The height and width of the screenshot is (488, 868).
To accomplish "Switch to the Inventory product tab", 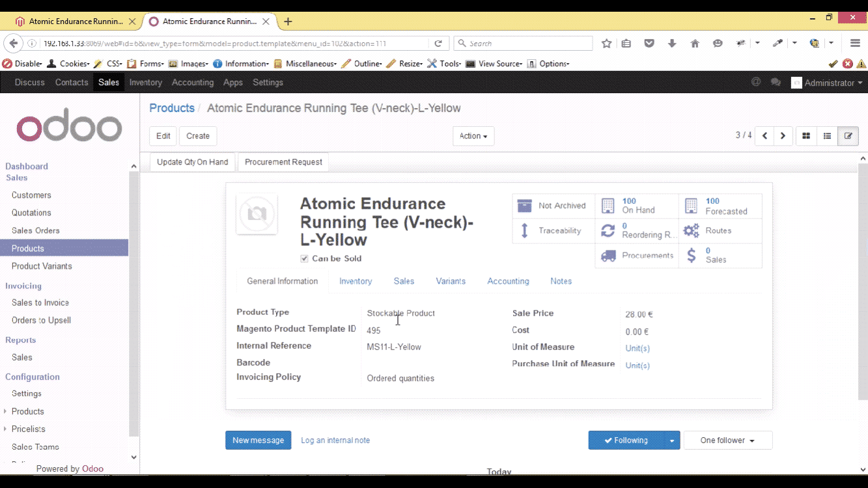I will pyautogui.click(x=356, y=281).
